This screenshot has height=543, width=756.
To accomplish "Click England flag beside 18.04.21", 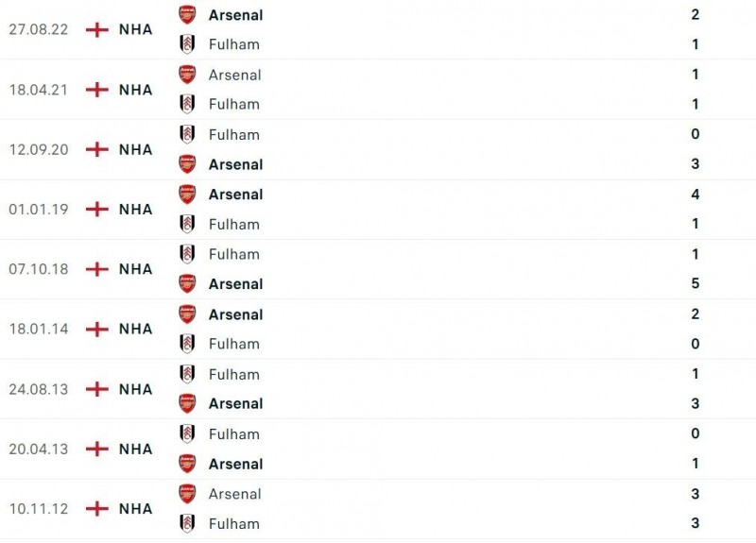I will tap(96, 90).
